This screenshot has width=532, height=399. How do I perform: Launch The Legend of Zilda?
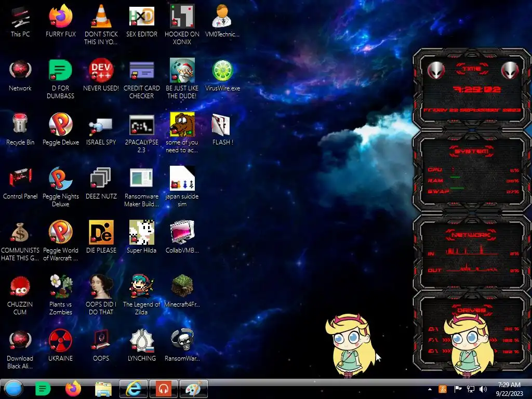point(141,295)
